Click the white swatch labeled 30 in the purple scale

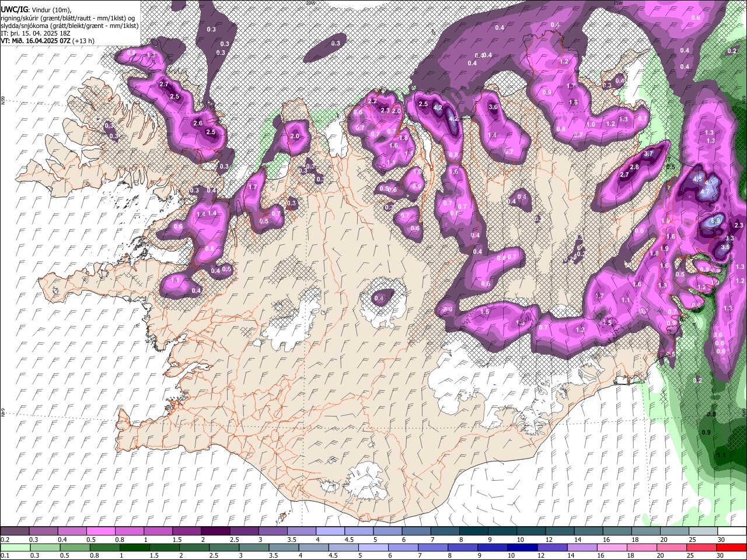click(732, 531)
